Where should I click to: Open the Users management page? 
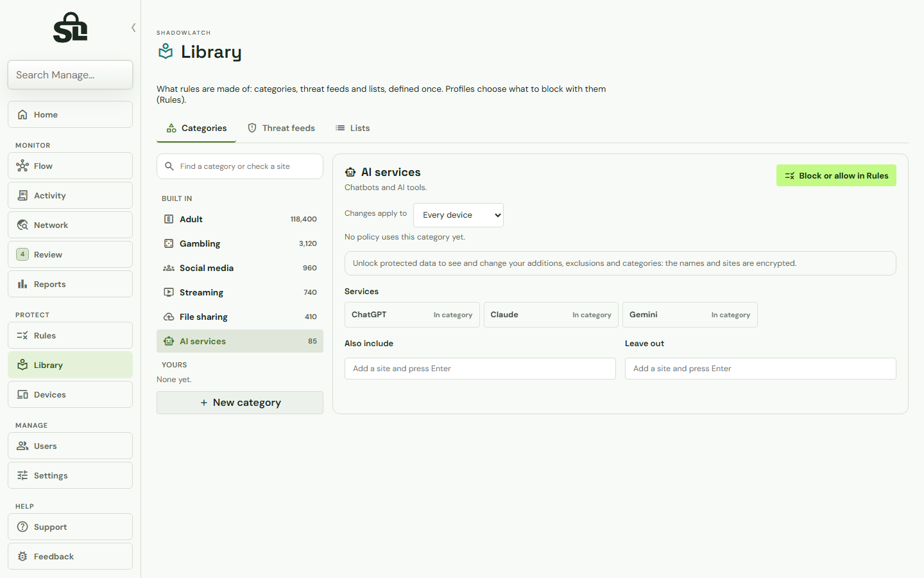pyautogui.click(x=70, y=446)
